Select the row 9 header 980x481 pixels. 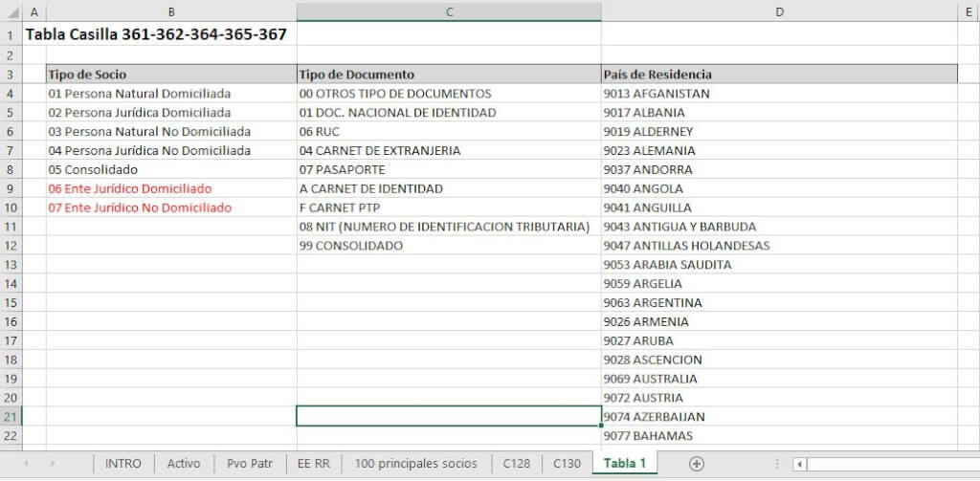11,188
